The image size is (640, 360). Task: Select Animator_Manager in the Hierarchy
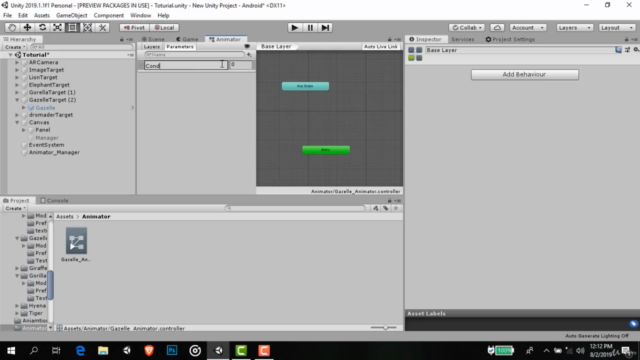(x=54, y=152)
